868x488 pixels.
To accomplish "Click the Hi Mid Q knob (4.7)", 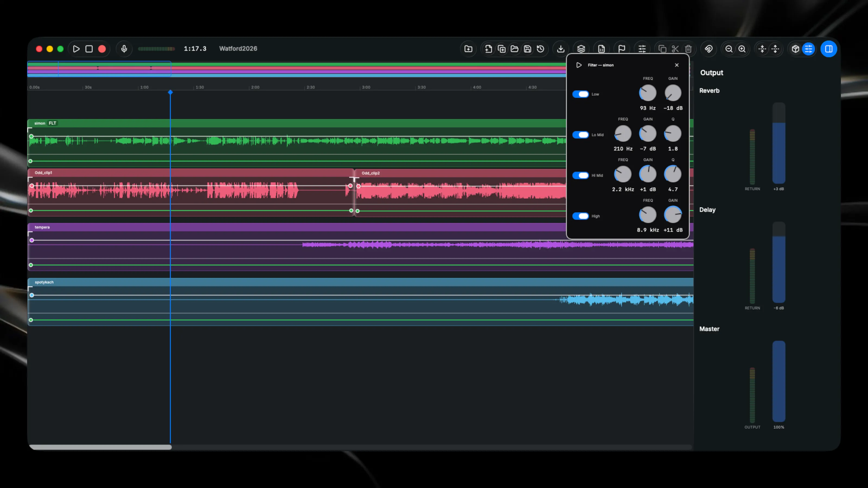I will tap(673, 174).
